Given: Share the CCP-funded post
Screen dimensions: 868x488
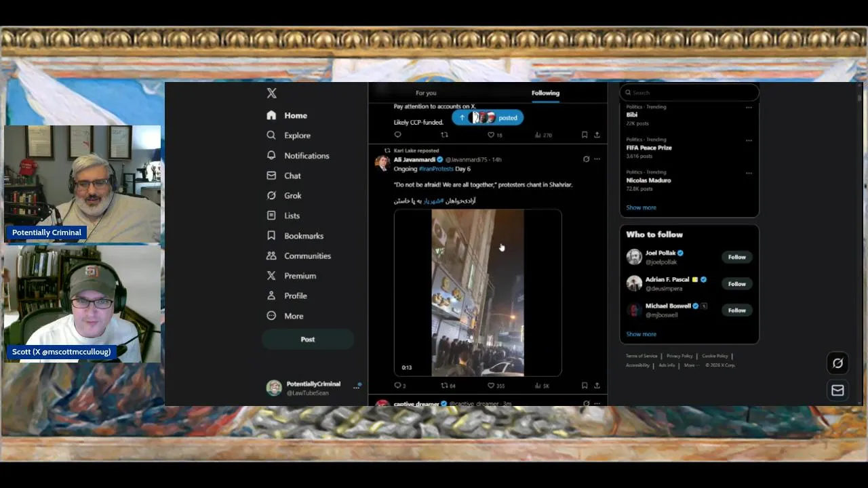Looking at the screenshot, I should tap(597, 135).
